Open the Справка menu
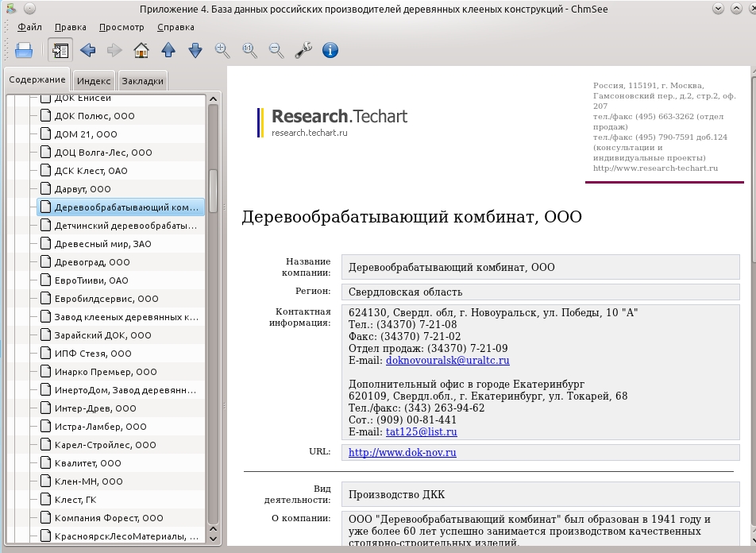 (175, 27)
